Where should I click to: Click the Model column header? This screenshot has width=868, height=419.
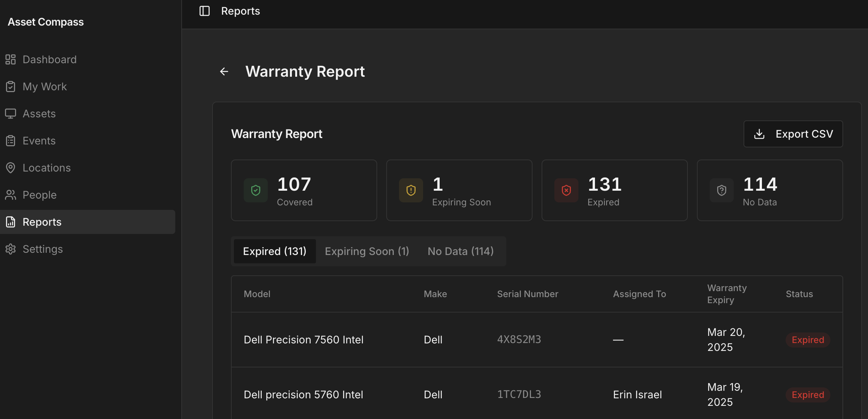[257, 294]
